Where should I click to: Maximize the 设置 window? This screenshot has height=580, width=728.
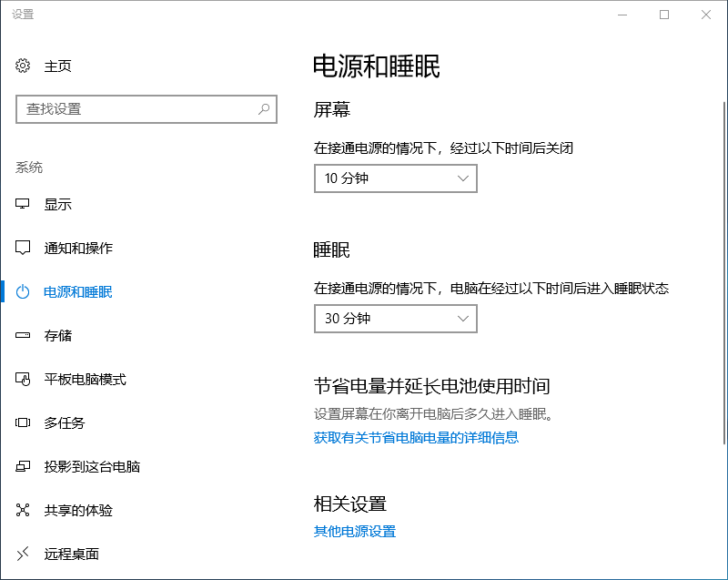pyautogui.click(x=664, y=15)
